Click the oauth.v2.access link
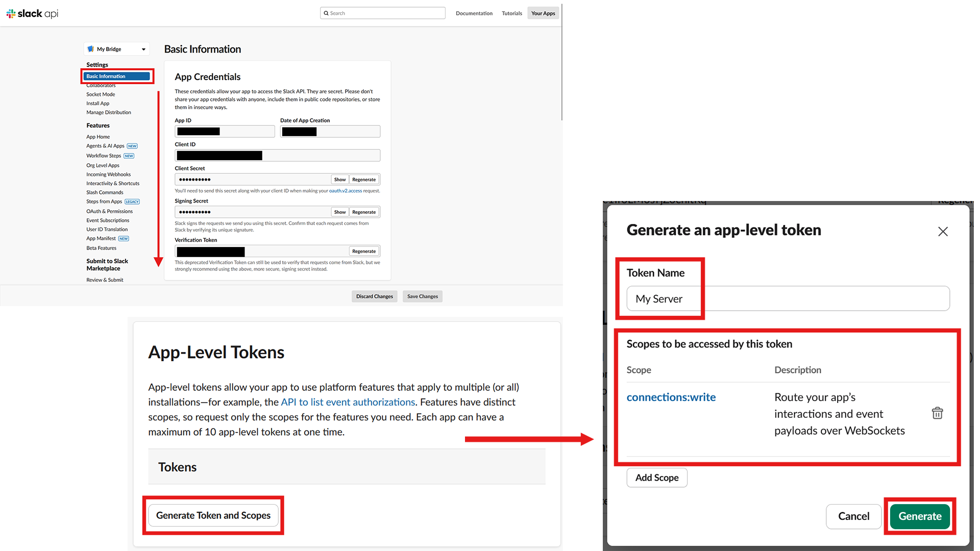The width and height of the screenshot is (980, 551). tap(346, 191)
